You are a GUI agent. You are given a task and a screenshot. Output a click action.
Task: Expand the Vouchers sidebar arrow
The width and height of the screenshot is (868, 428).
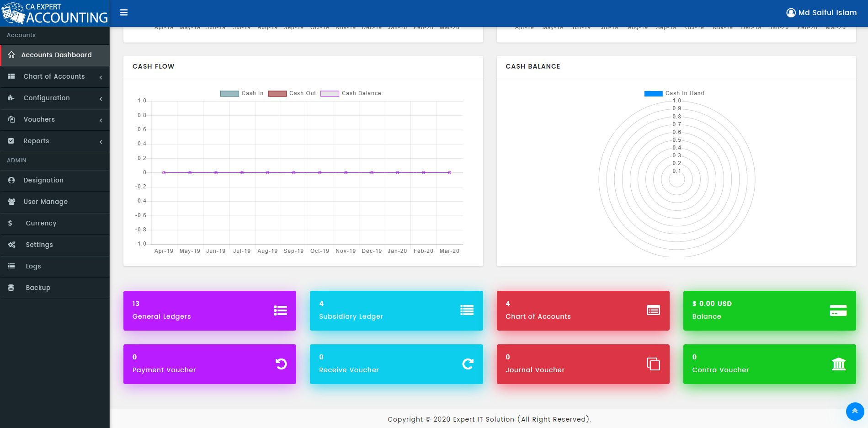[101, 120]
